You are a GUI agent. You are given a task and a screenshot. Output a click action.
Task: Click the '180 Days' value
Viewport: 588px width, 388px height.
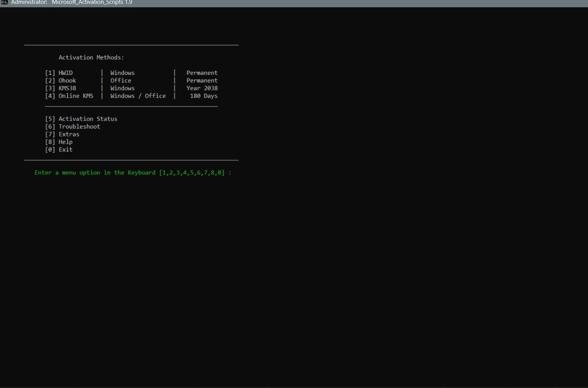204,96
